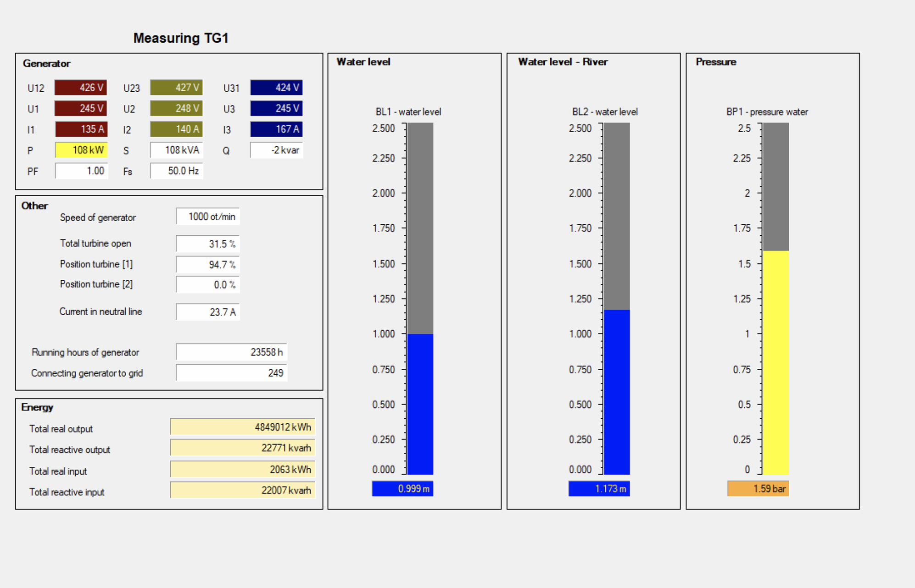
Task: Click the Connecting generator to grid 249 field
Action: pos(231,373)
